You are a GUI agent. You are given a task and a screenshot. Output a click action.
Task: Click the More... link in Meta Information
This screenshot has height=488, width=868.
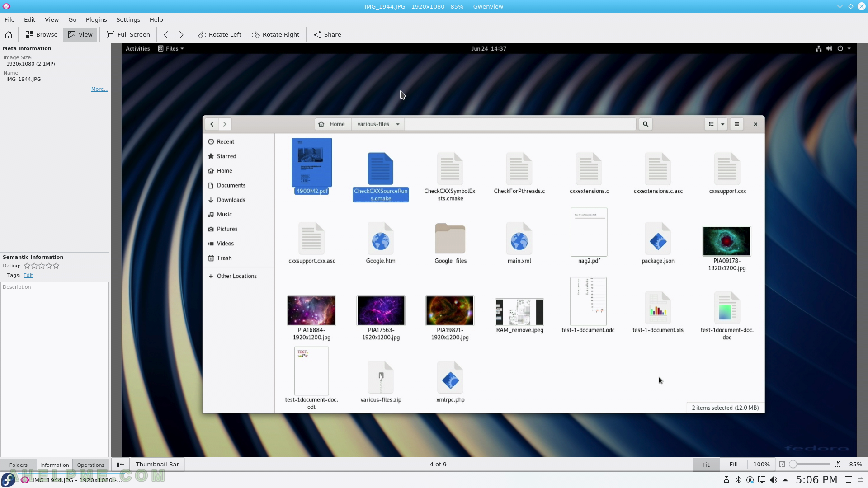click(99, 89)
